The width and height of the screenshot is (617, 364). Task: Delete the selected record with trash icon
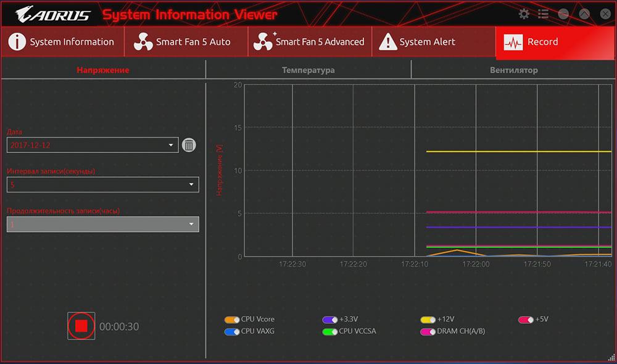pos(189,145)
